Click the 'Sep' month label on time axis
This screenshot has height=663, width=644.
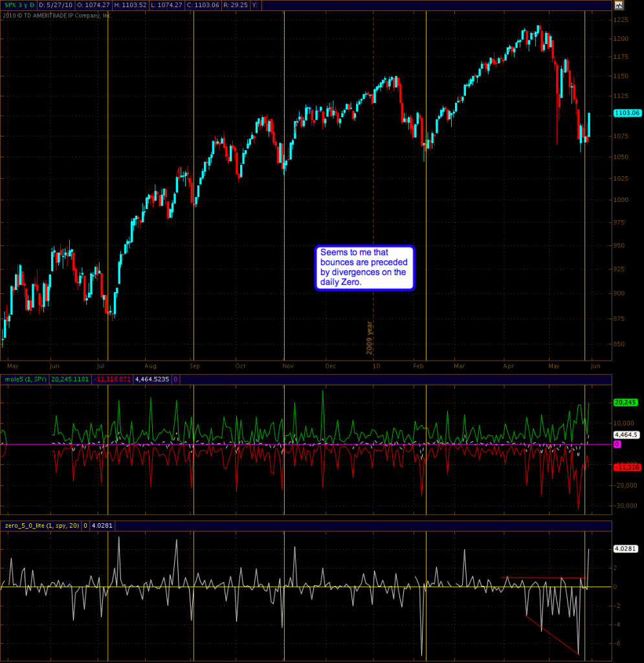click(x=194, y=366)
